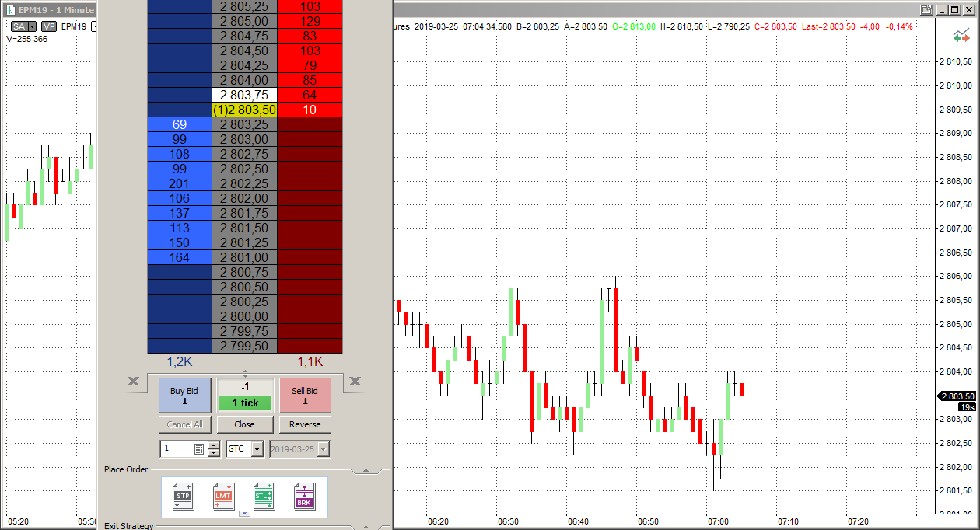
Task: Maximize the chart window
Action: point(954,10)
